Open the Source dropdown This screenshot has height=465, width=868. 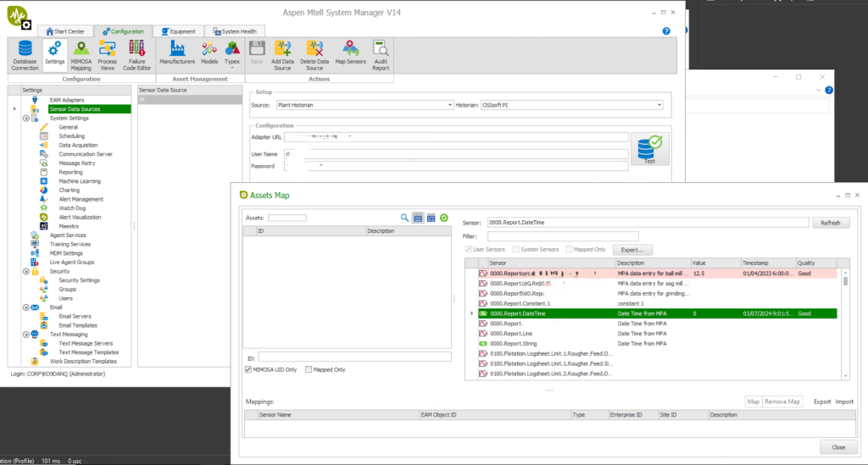click(449, 105)
